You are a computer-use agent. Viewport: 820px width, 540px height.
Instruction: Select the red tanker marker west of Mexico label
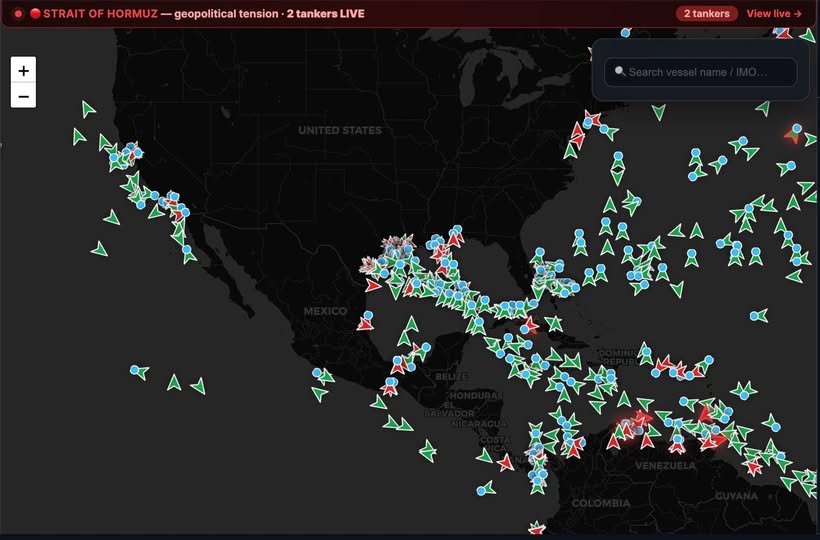point(365,323)
